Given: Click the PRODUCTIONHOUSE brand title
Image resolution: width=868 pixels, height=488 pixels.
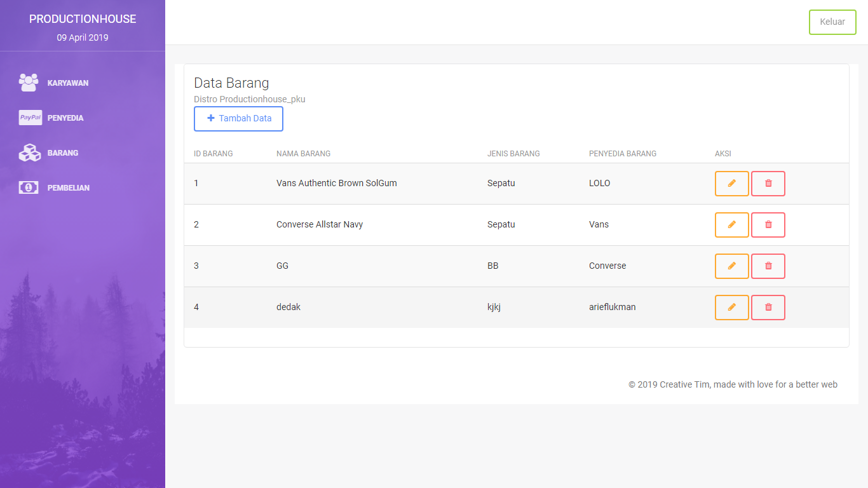Looking at the screenshot, I should click(83, 19).
